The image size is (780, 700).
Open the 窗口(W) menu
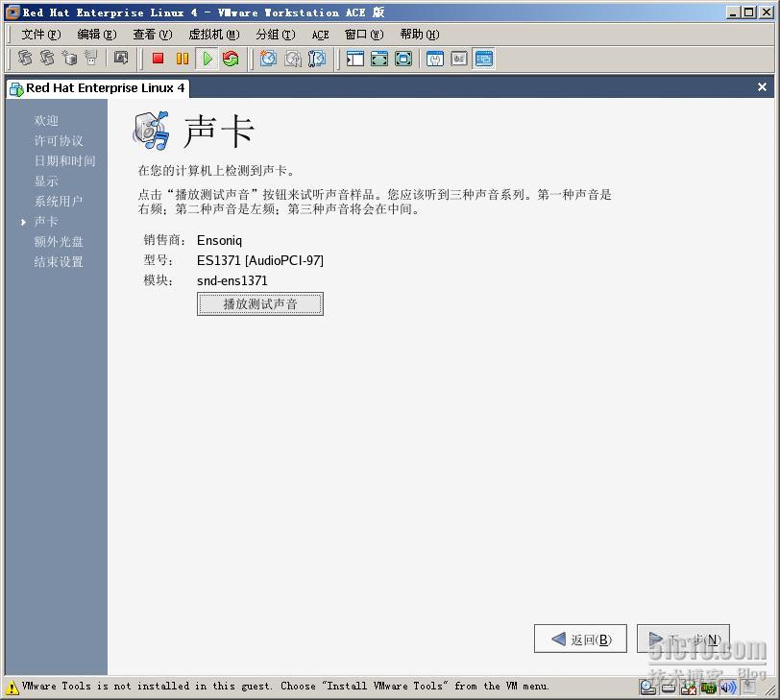click(364, 35)
